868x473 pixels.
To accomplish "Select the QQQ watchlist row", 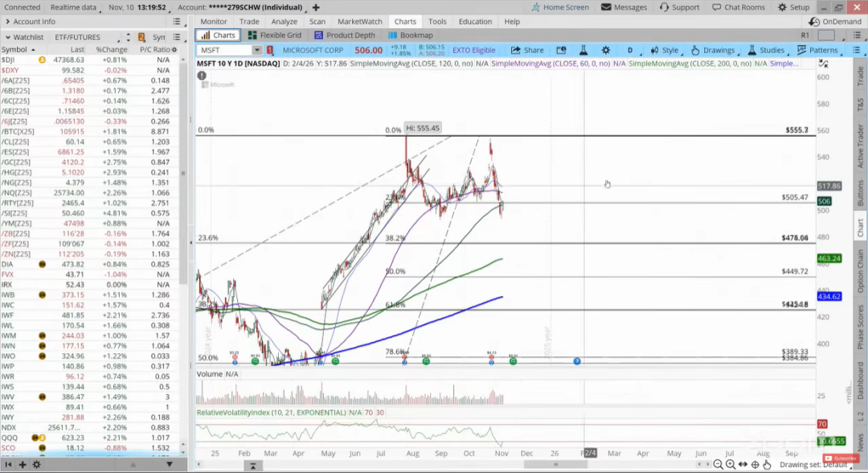I will click(x=90, y=438).
